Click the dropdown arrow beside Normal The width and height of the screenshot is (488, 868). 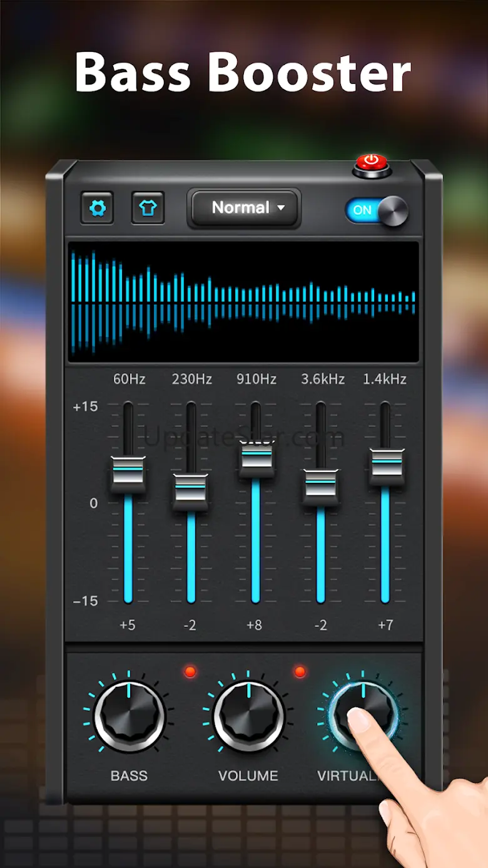tap(281, 208)
